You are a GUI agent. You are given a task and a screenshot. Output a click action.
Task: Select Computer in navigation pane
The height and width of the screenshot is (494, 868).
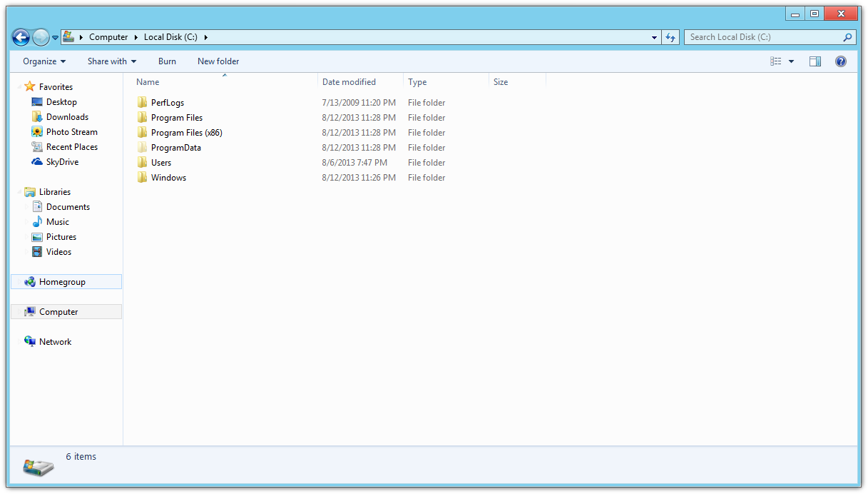click(66, 312)
